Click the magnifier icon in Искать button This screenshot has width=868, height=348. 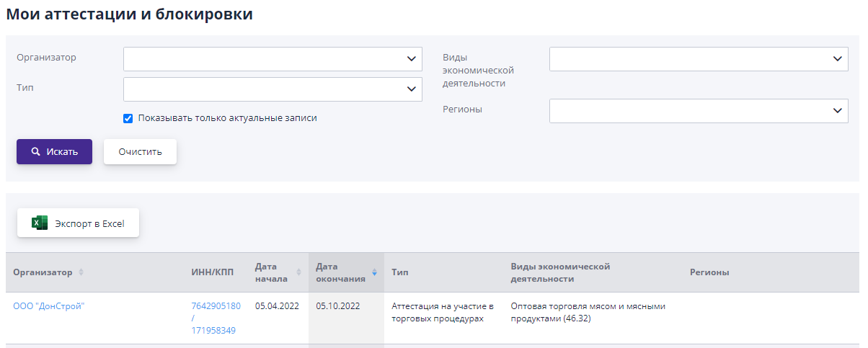(x=35, y=152)
